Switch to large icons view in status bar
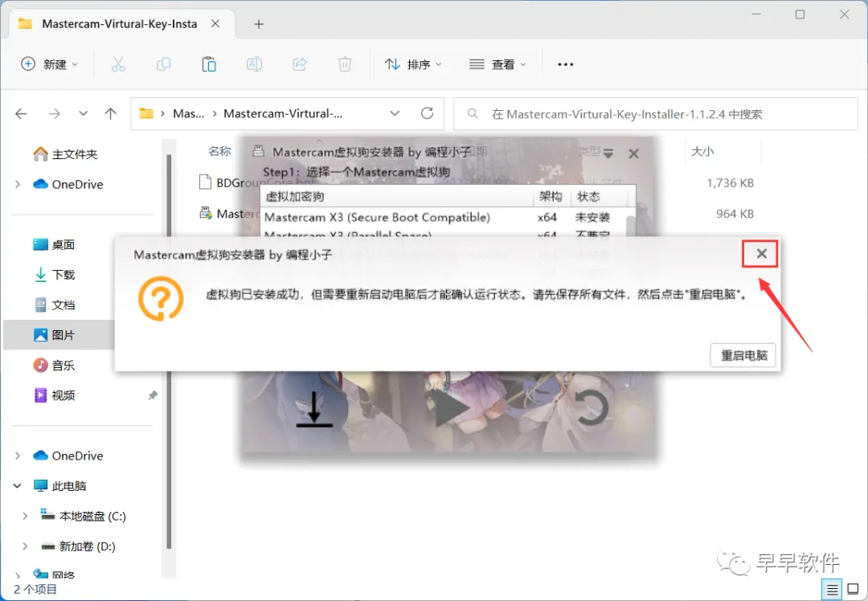The width and height of the screenshot is (868, 601). click(x=853, y=590)
